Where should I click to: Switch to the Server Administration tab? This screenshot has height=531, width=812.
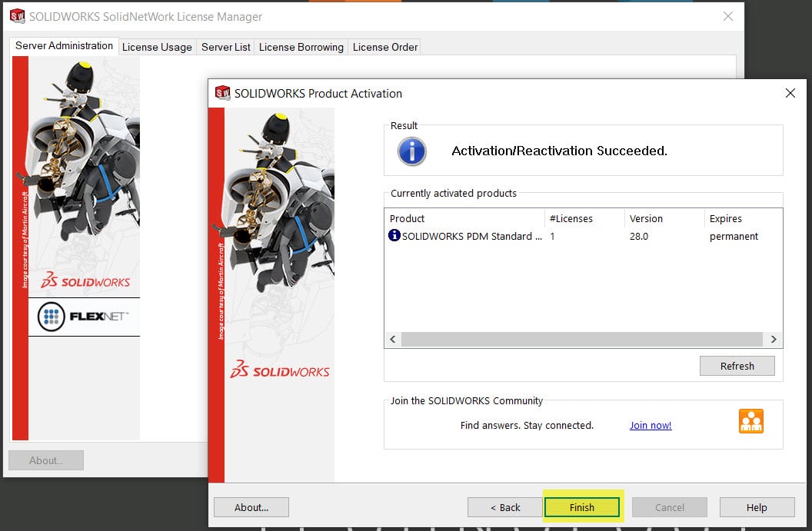pyautogui.click(x=65, y=45)
